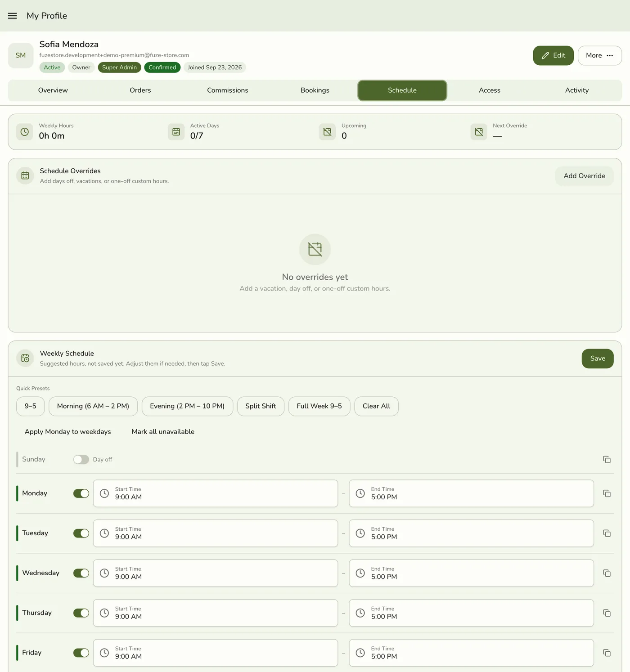Open Friday's End Time field
Viewport: 630px width, 672px height.
[x=472, y=653]
